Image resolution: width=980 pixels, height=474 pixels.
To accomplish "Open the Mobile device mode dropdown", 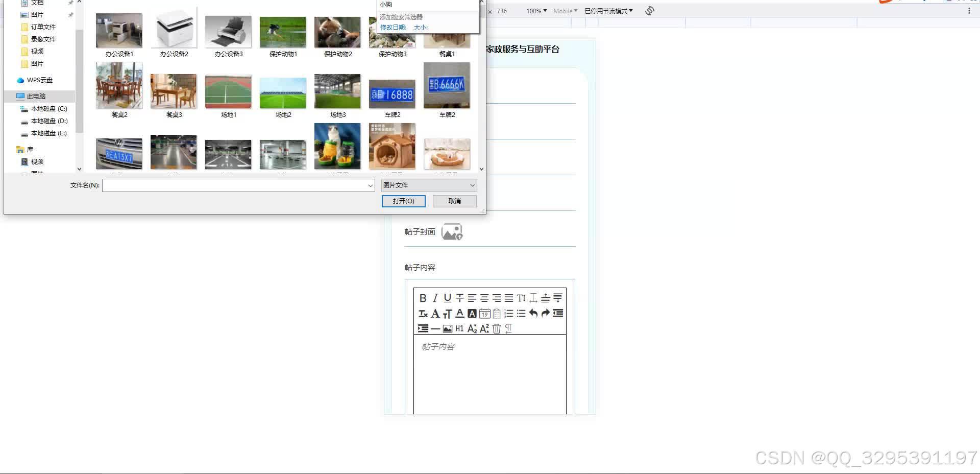I will point(565,11).
